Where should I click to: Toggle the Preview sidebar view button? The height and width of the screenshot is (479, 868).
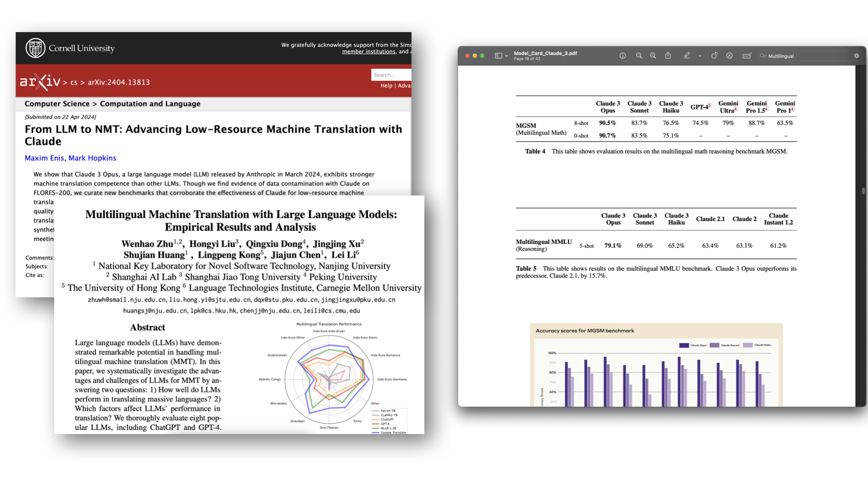[x=498, y=56]
